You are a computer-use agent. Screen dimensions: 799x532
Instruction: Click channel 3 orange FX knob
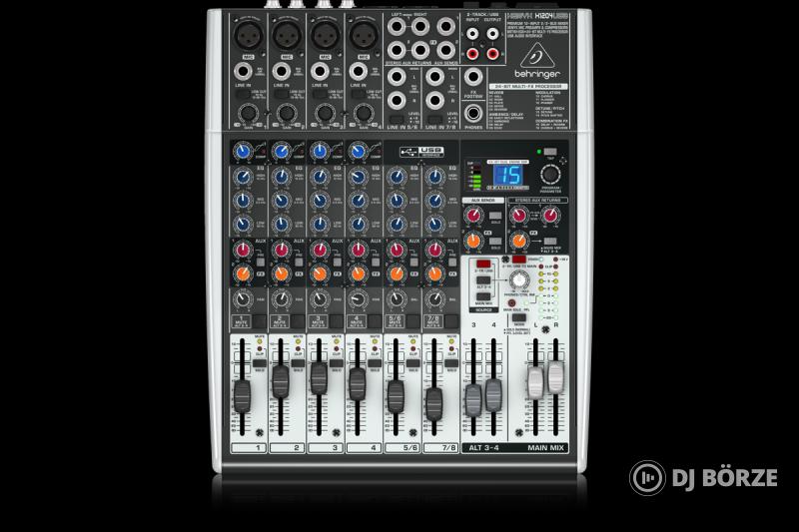[x=320, y=273]
